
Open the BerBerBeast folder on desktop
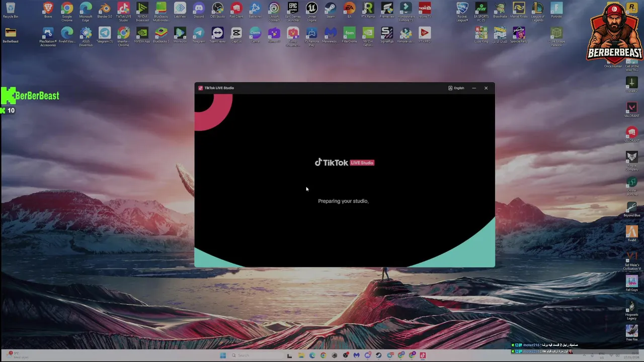pyautogui.click(x=10, y=35)
